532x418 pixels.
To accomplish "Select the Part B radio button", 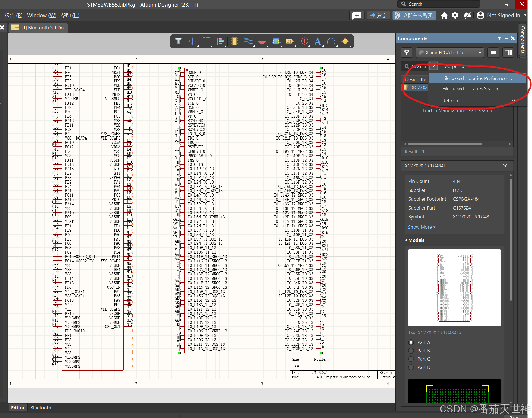I will (411, 351).
